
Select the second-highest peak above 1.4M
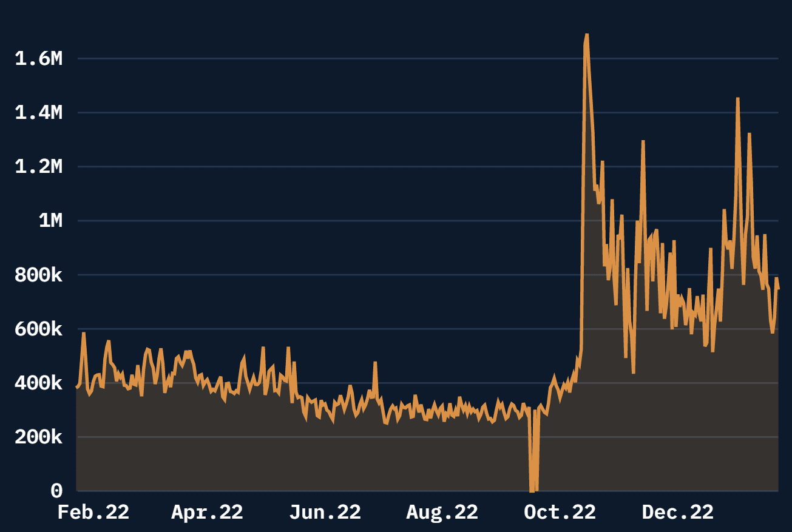click(x=737, y=98)
